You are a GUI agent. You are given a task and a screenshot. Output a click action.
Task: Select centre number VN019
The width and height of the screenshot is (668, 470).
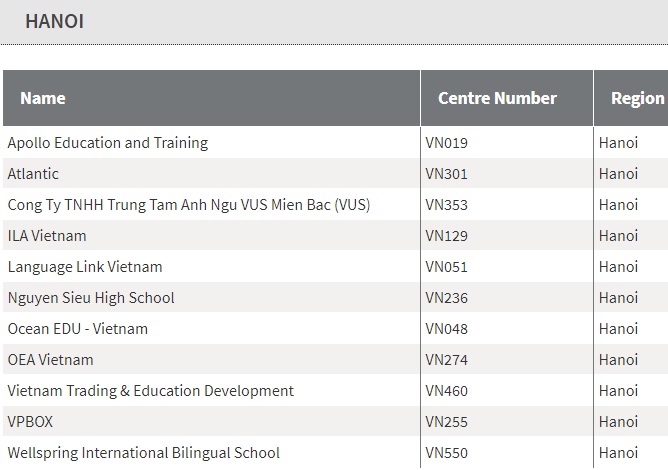click(446, 143)
